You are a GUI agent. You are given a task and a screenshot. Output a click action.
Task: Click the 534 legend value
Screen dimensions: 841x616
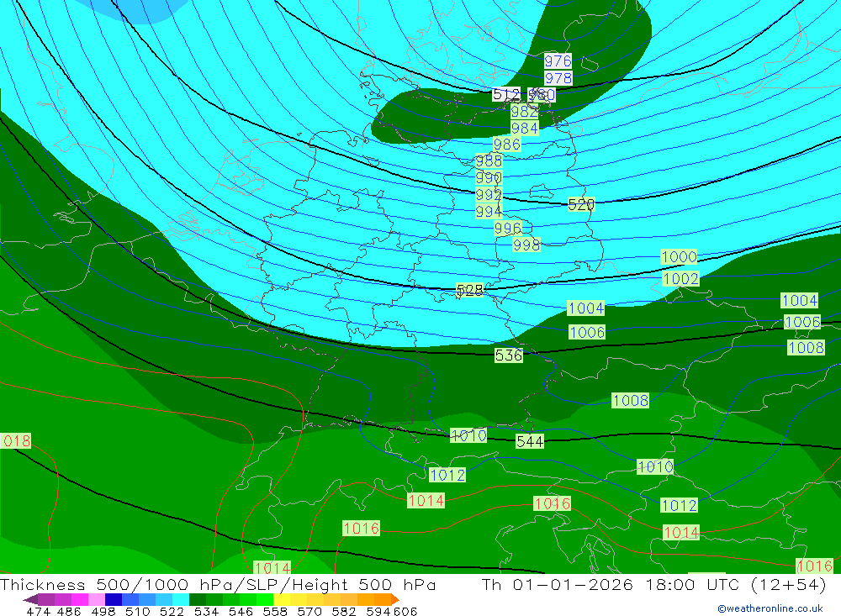coord(207,611)
